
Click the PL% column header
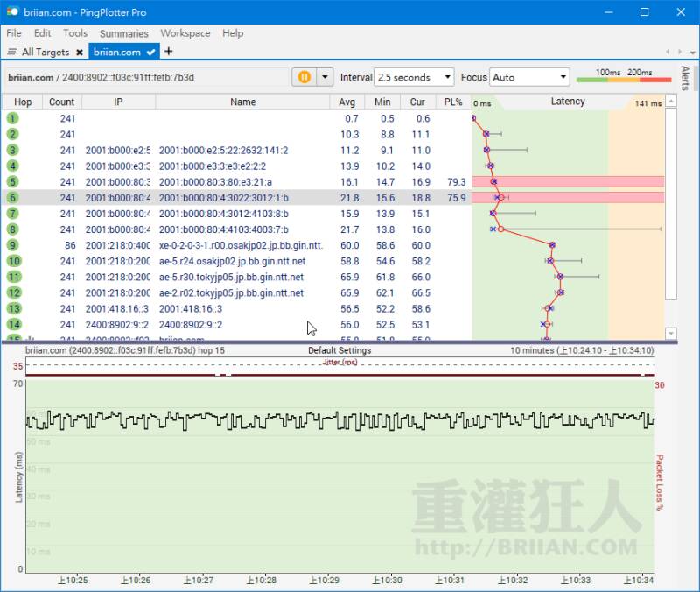point(453,102)
